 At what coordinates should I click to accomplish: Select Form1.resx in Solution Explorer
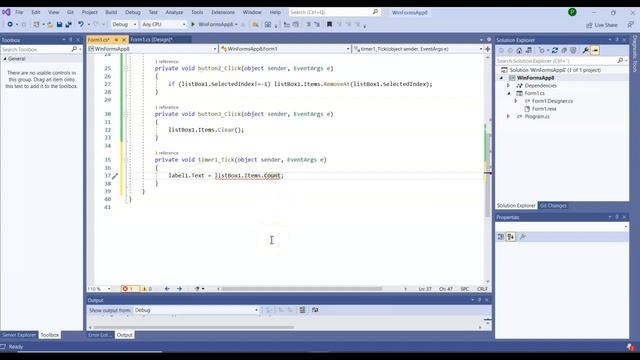point(544,109)
